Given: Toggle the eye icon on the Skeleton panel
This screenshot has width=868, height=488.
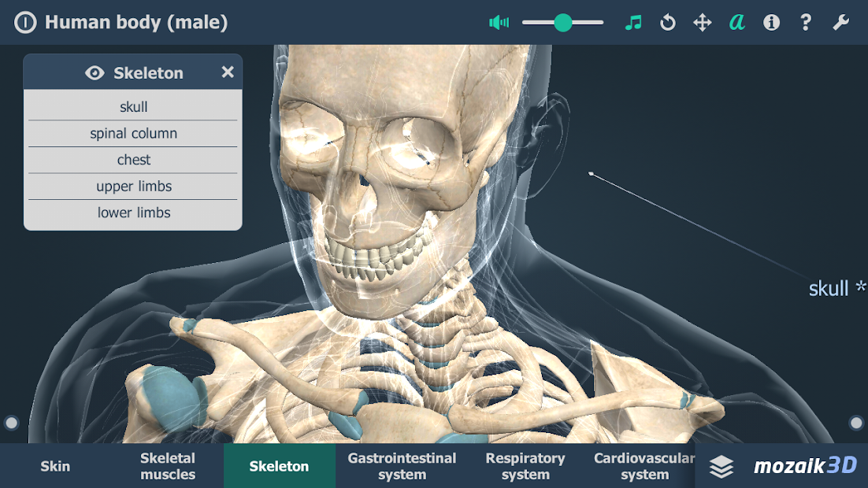Looking at the screenshot, I should (96, 72).
